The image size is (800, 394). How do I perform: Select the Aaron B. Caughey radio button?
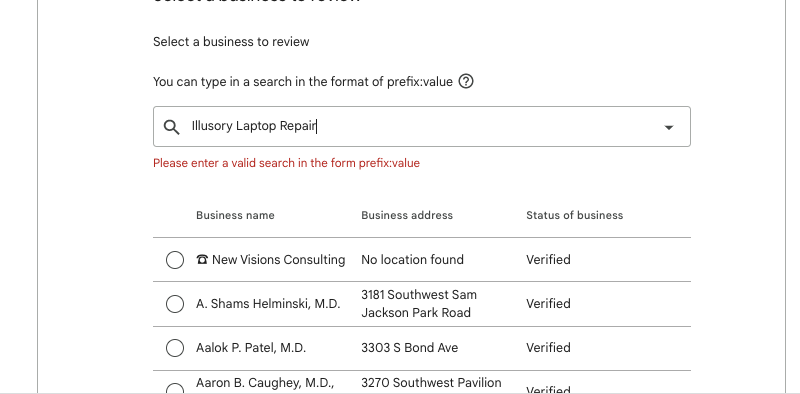175,389
